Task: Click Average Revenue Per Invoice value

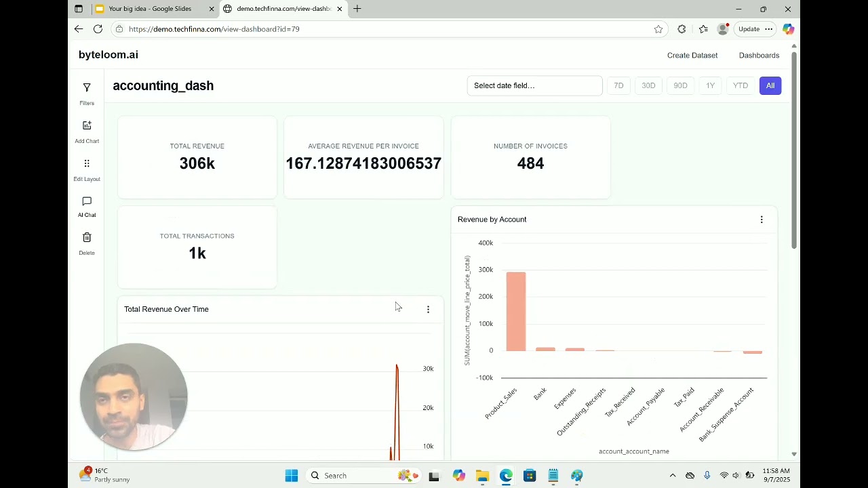Action: (363, 163)
